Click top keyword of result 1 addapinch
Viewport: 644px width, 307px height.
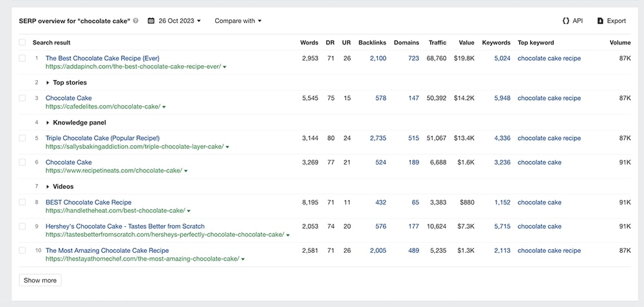(x=549, y=59)
